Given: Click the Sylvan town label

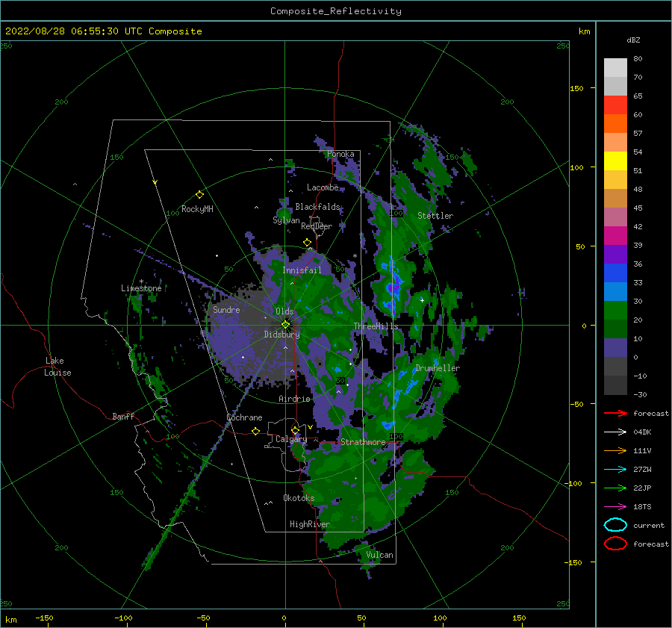Looking at the screenshot, I should click(x=286, y=220).
